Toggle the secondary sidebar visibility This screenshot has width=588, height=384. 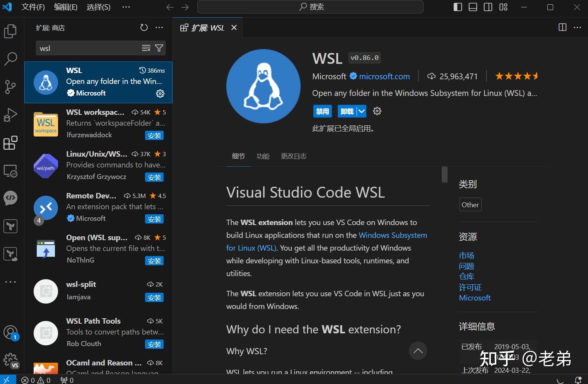[x=488, y=7]
